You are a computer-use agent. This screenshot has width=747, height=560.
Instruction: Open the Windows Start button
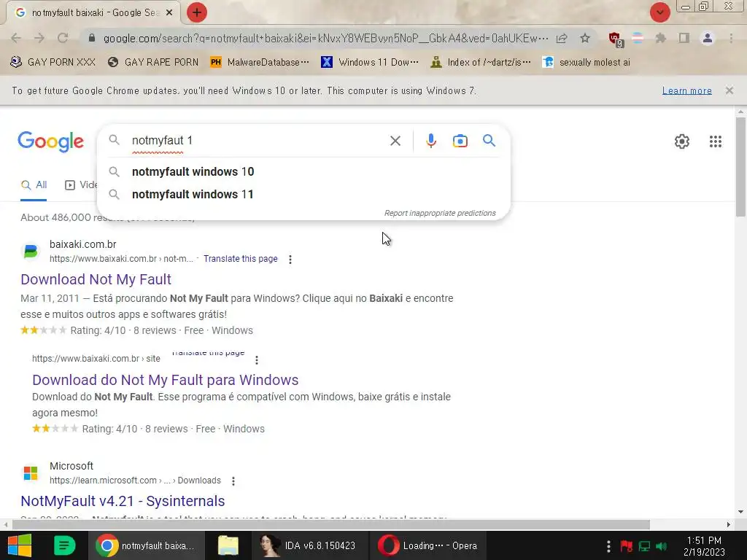20,545
